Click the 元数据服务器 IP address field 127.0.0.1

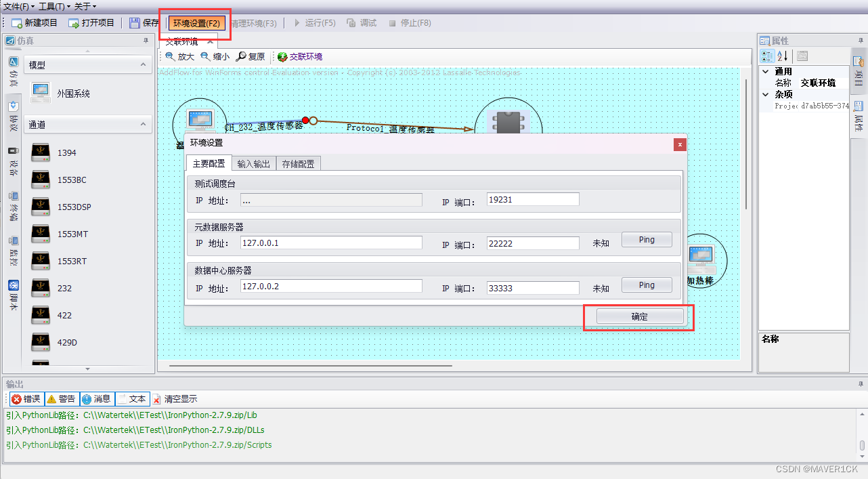[331, 243]
